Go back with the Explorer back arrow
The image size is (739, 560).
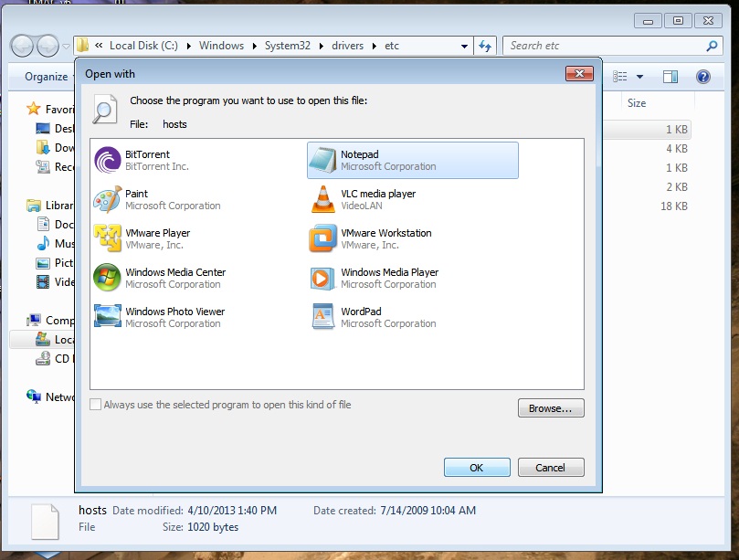tap(22, 46)
